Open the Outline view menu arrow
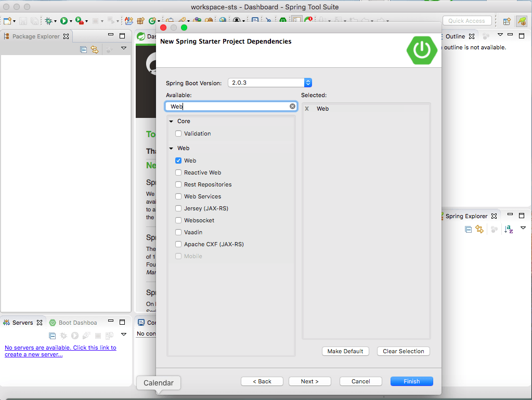 [x=500, y=35]
